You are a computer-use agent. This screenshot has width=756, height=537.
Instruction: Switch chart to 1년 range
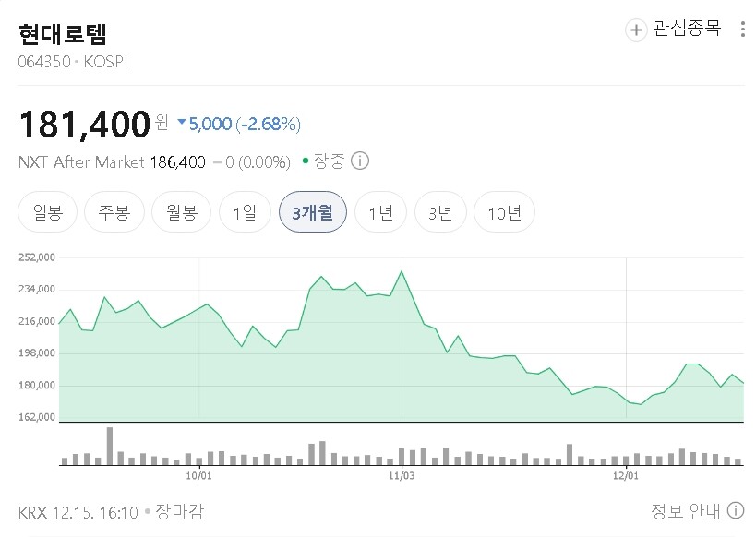(x=380, y=213)
